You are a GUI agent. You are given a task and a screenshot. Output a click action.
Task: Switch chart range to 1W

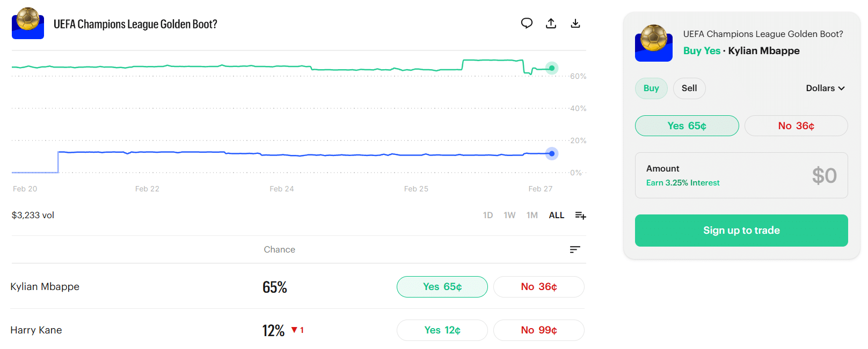pos(509,215)
